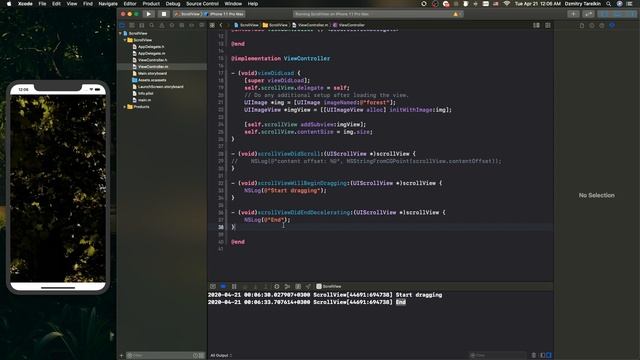Open the related items menu in jump bar
The width and height of the screenshot is (640, 360).
pos(212,25)
